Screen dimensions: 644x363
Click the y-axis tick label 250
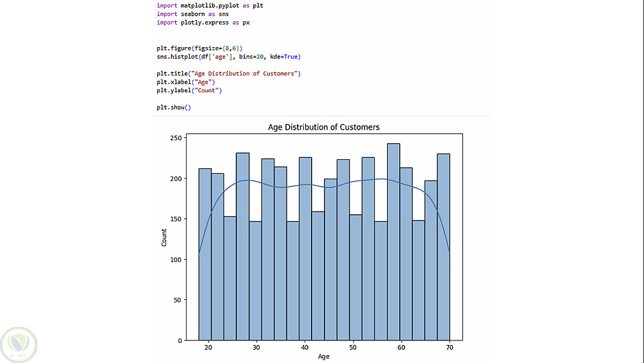176,138
